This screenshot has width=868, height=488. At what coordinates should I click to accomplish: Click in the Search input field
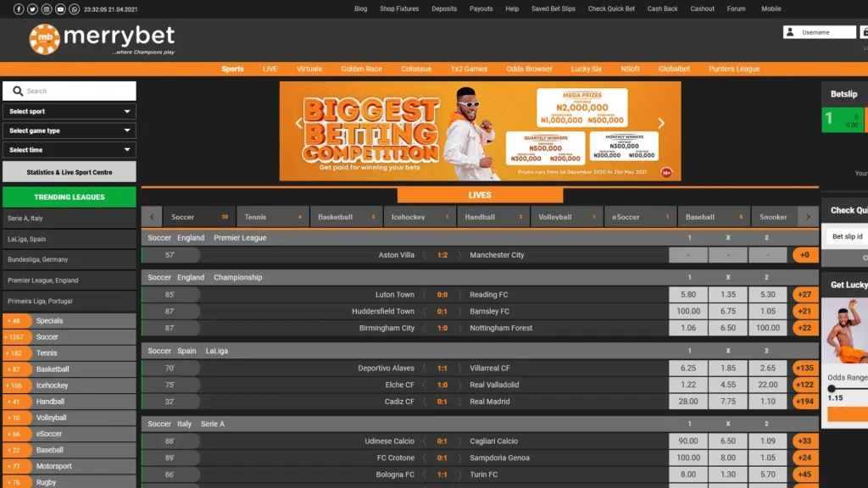(70, 91)
